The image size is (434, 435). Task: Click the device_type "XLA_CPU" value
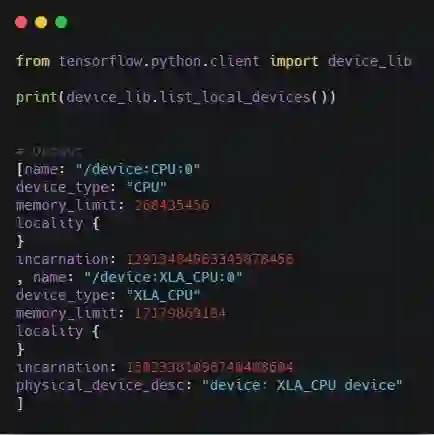[x=164, y=295]
